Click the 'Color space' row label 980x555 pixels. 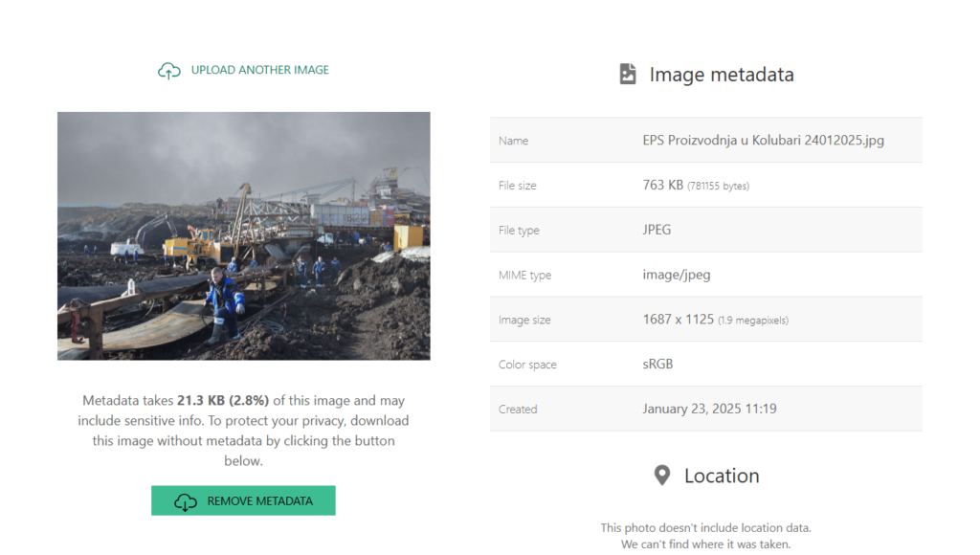click(527, 365)
